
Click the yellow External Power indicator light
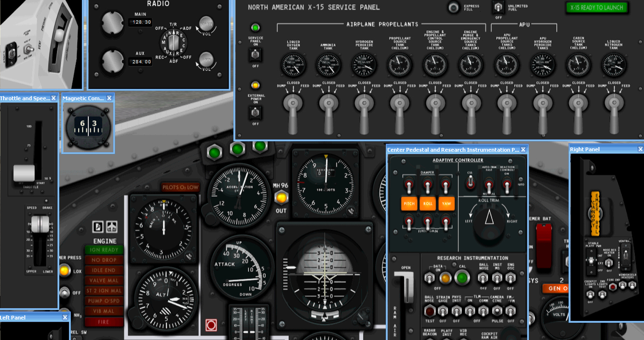tap(255, 85)
